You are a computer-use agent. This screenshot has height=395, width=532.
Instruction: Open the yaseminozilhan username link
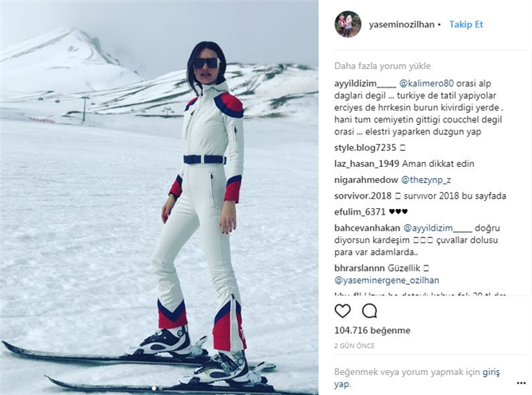[x=402, y=25]
